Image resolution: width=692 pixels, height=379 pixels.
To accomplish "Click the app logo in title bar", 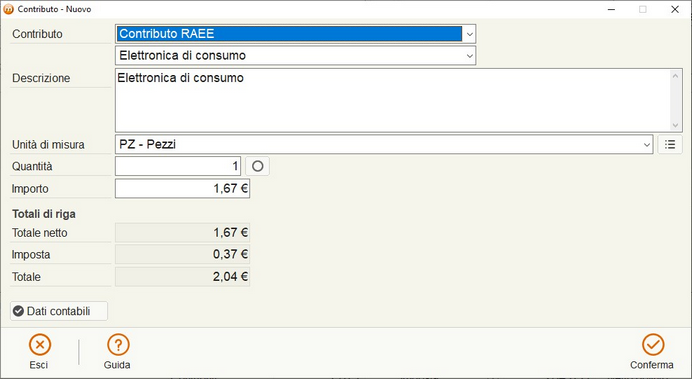I will pos(8,9).
